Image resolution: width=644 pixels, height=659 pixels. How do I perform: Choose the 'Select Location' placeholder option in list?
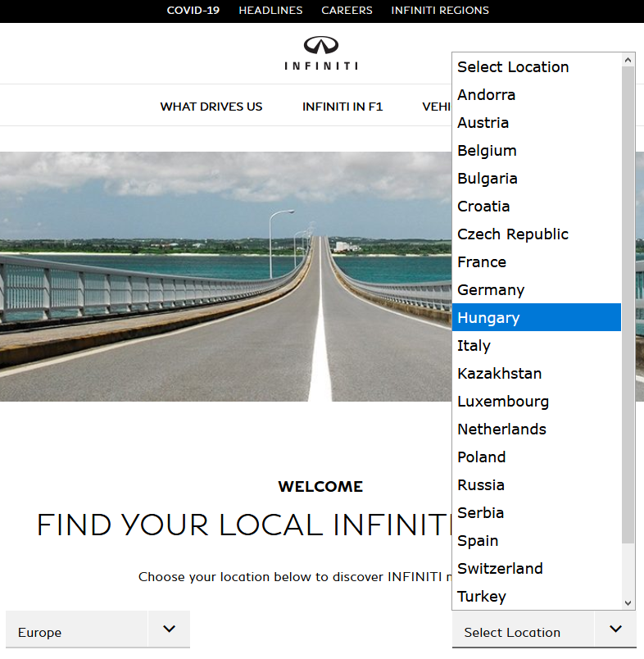[x=537, y=67]
